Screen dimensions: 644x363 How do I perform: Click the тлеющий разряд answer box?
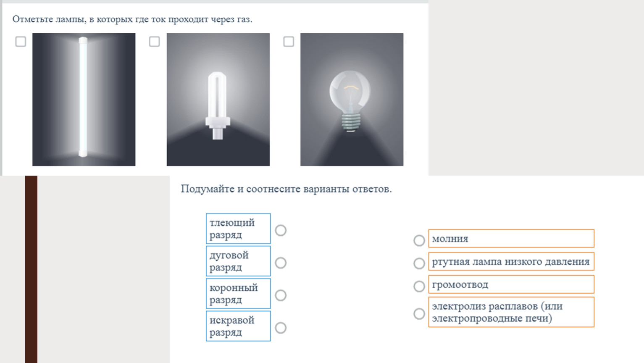(x=238, y=229)
